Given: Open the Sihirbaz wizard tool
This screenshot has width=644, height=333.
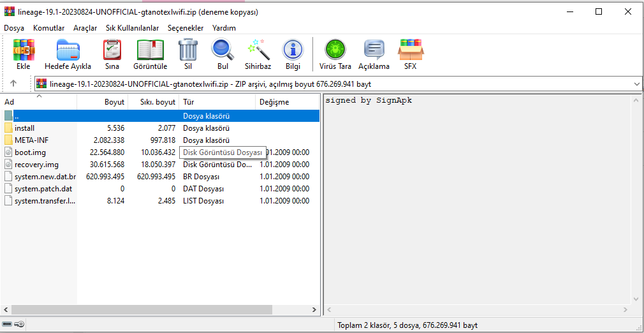Looking at the screenshot, I should (x=258, y=50).
